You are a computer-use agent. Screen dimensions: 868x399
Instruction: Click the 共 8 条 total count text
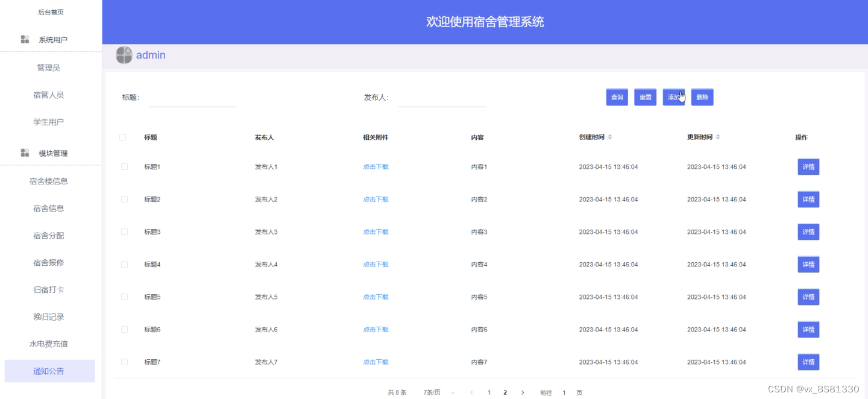pos(397,392)
